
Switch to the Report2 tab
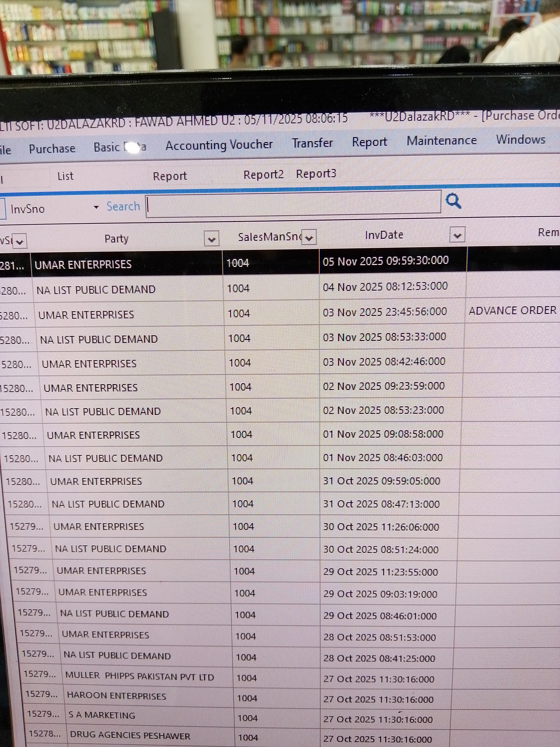coord(263,175)
